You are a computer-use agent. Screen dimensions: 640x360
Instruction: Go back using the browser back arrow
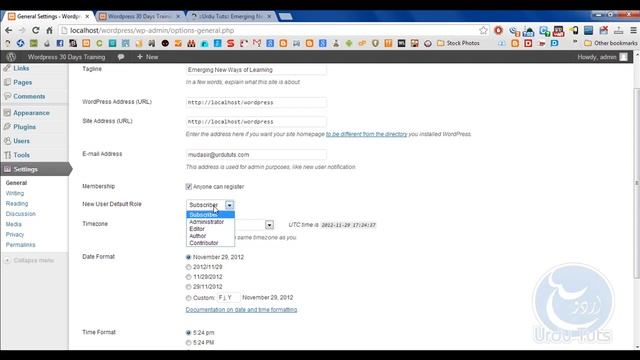(9, 31)
